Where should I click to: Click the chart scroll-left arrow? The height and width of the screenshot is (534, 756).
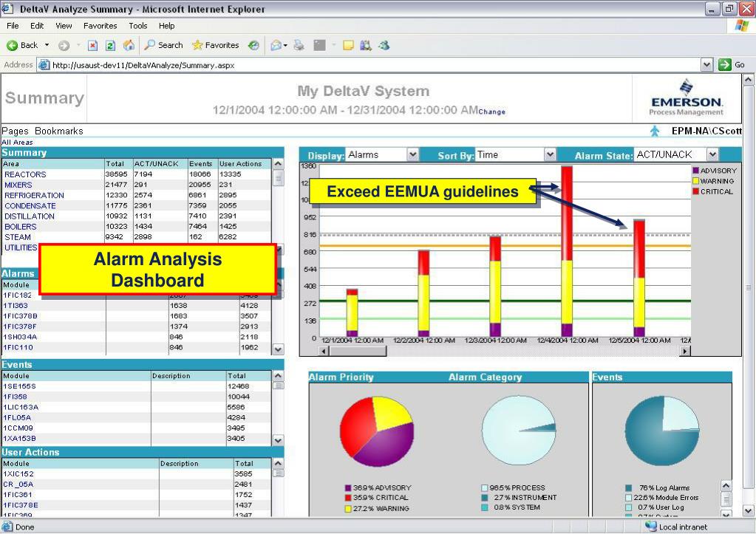[x=324, y=351]
